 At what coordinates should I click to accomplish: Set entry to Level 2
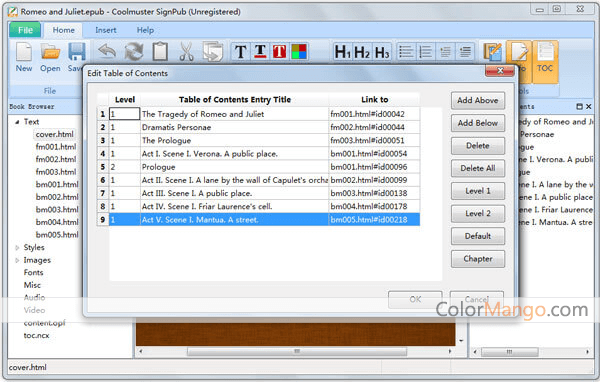tap(478, 214)
